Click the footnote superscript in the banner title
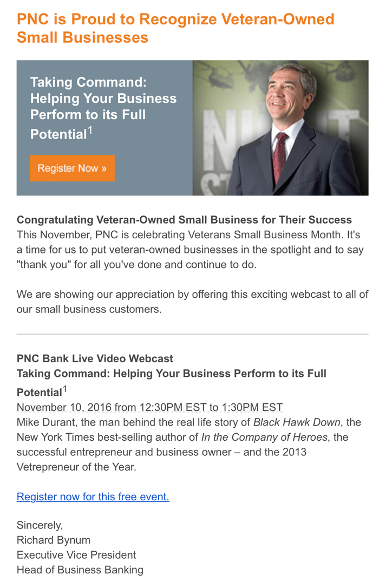This screenshot has width=379, height=588. (x=90, y=130)
